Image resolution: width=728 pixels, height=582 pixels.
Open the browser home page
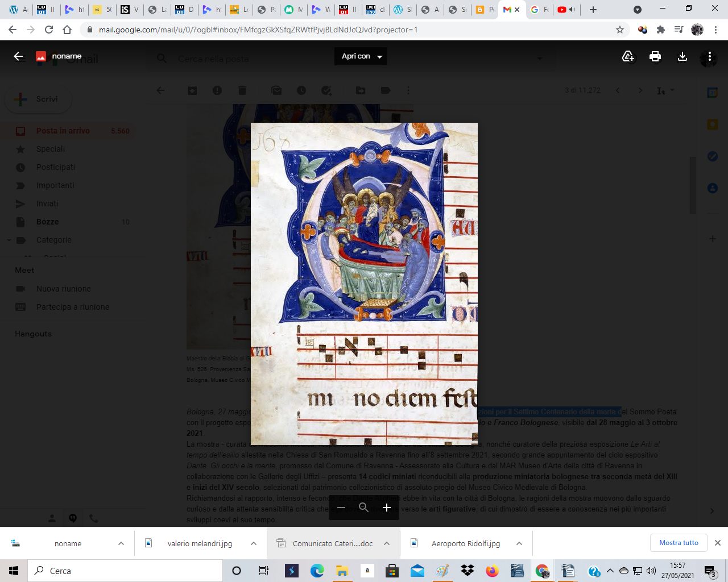click(67, 30)
